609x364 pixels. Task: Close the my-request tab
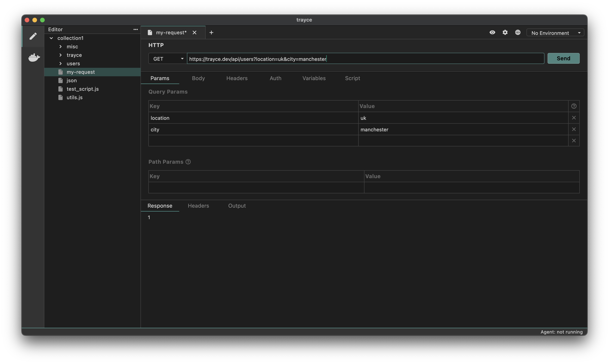tap(195, 33)
